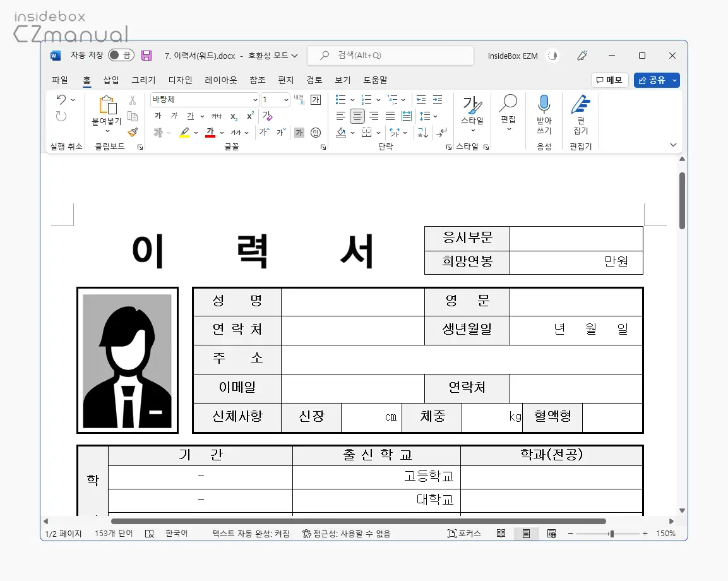Viewport: 728px width, 581px height.
Task: Justify the paragraph text
Action: [390, 116]
